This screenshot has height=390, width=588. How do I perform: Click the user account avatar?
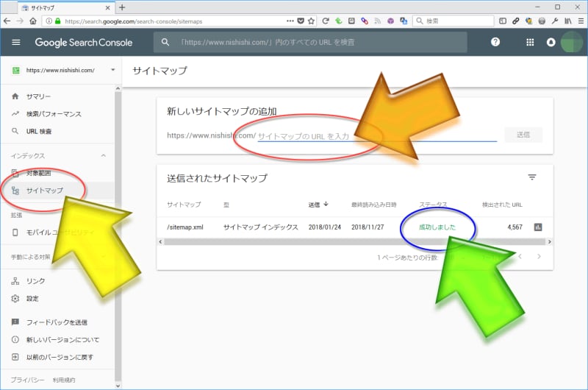572,42
